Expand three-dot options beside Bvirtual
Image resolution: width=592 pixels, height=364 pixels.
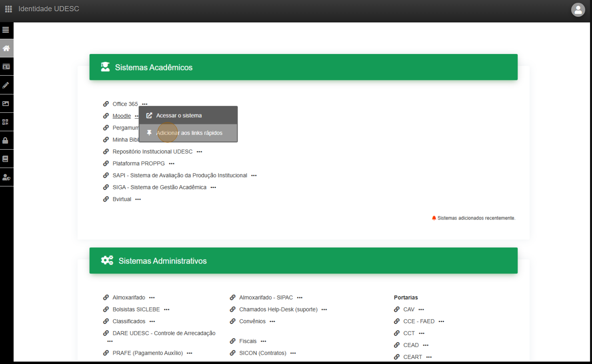pyautogui.click(x=138, y=199)
